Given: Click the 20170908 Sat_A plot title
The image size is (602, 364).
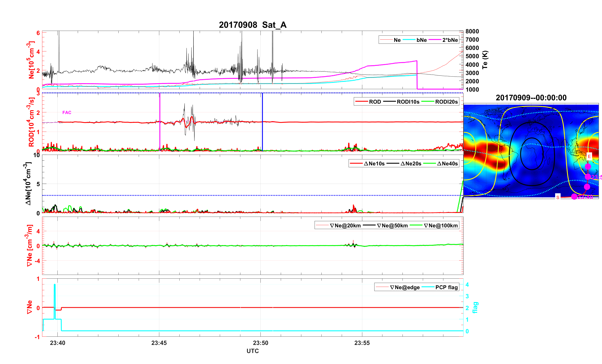Looking at the screenshot, I should (252, 25).
